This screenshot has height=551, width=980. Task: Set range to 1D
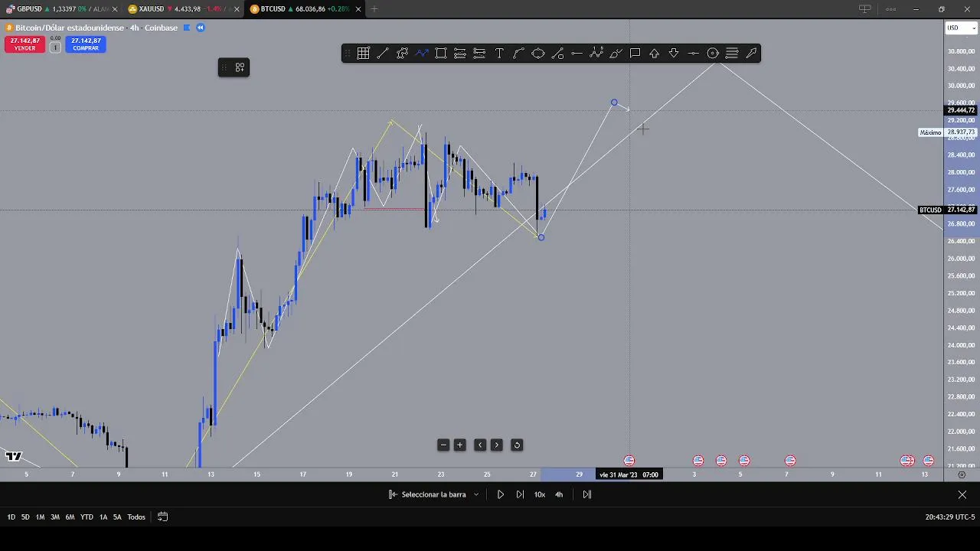(x=11, y=517)
